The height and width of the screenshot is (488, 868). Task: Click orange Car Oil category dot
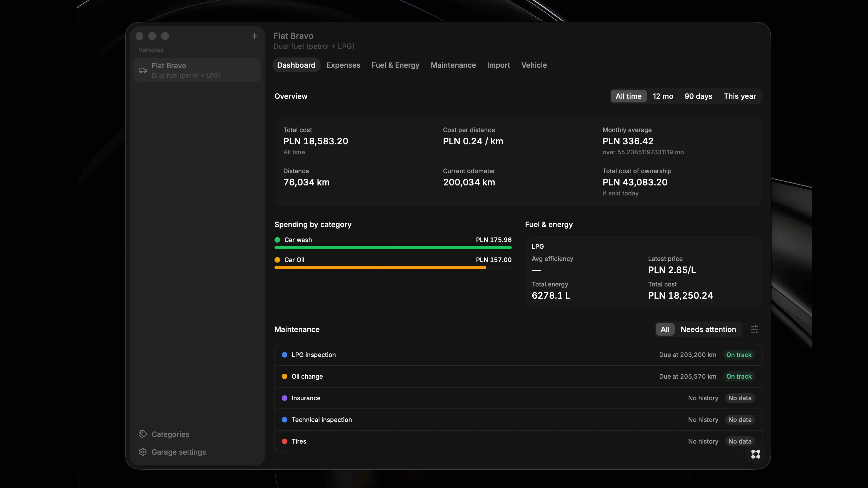click(277, 260)
